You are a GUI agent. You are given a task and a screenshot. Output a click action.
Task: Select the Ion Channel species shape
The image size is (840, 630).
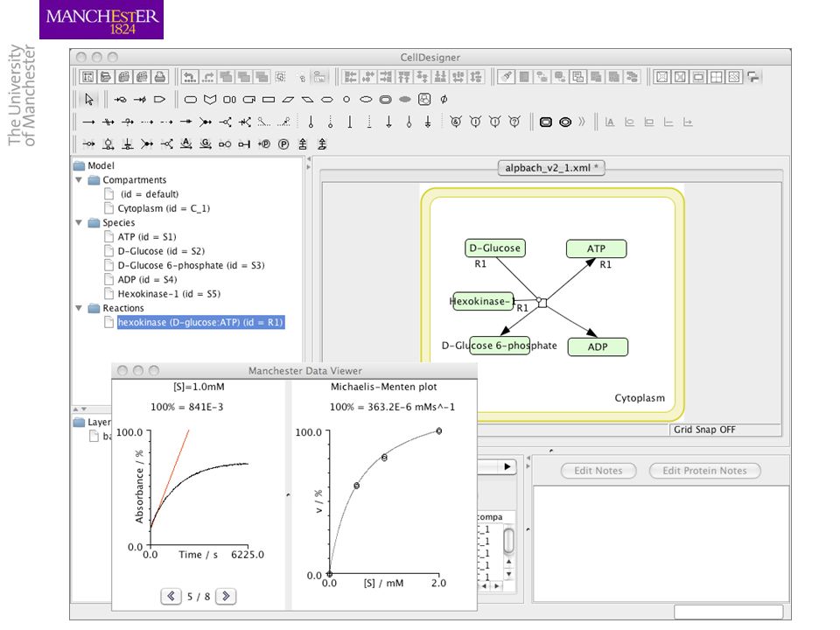[229, 100]
